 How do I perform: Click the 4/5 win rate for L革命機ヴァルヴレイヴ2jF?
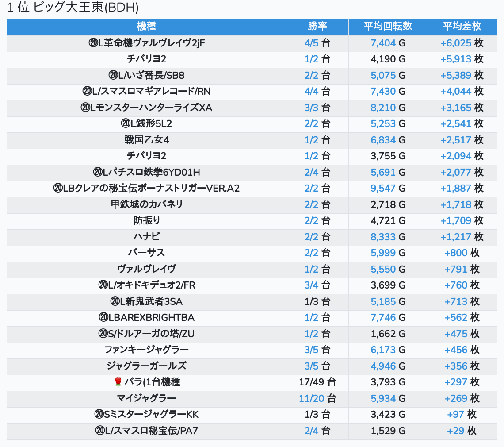pos(311,43)
